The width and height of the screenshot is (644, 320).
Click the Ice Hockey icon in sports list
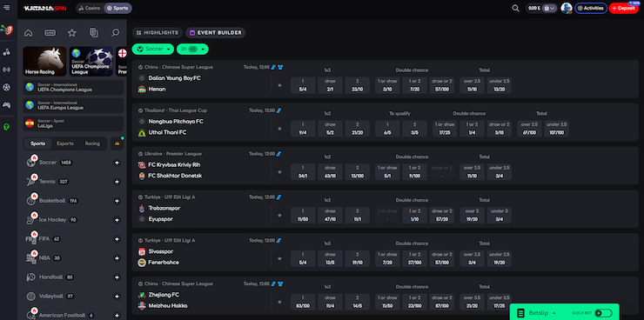[x=31, y=219]
